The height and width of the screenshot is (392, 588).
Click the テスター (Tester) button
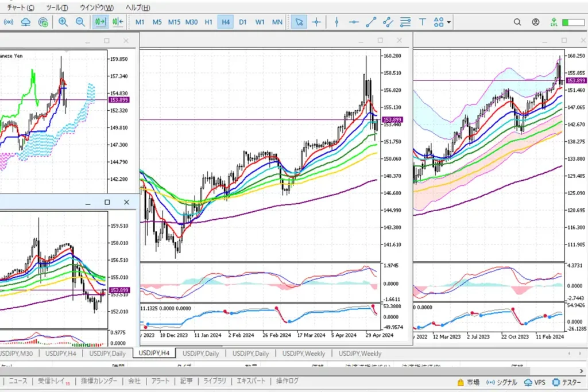[x=566, y=382]
